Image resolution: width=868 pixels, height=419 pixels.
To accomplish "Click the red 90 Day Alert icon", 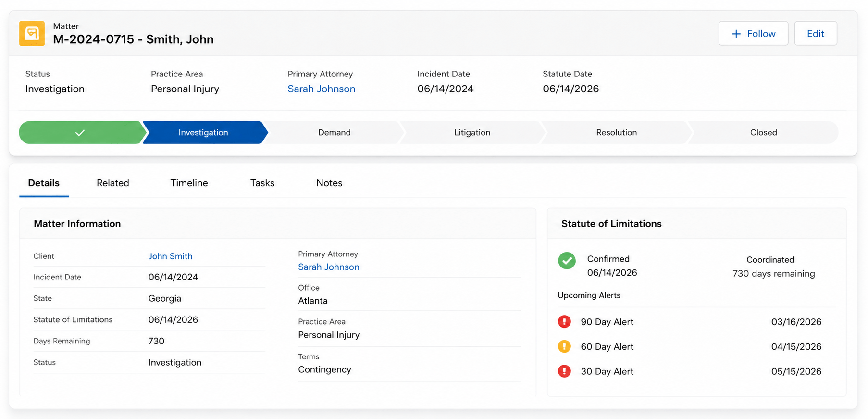I will pyautogui.click(x=564, y=321).
